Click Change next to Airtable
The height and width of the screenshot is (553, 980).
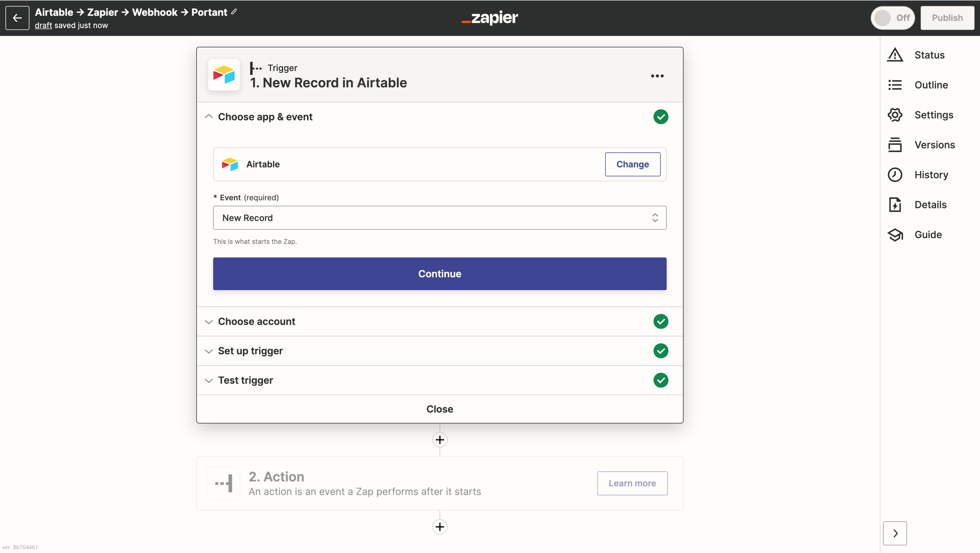[632, 164]
